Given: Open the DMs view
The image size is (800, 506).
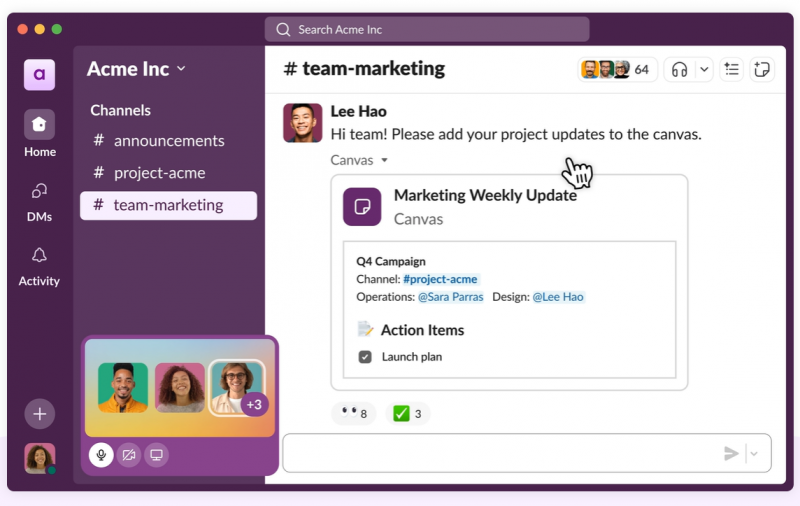Looking at the screenshot, I should (39, 203).
